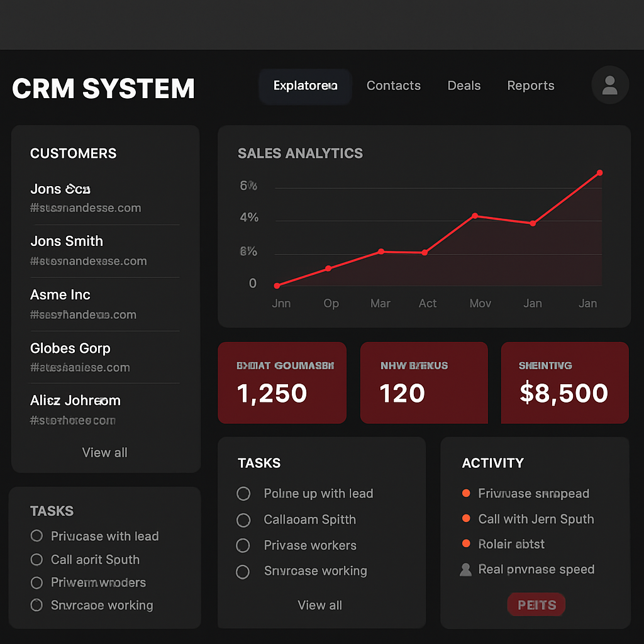This screenshot has width=644, height=644.
Task: Check "Snvrcase working" in the Tasks card
Action: tap(243, 571)
